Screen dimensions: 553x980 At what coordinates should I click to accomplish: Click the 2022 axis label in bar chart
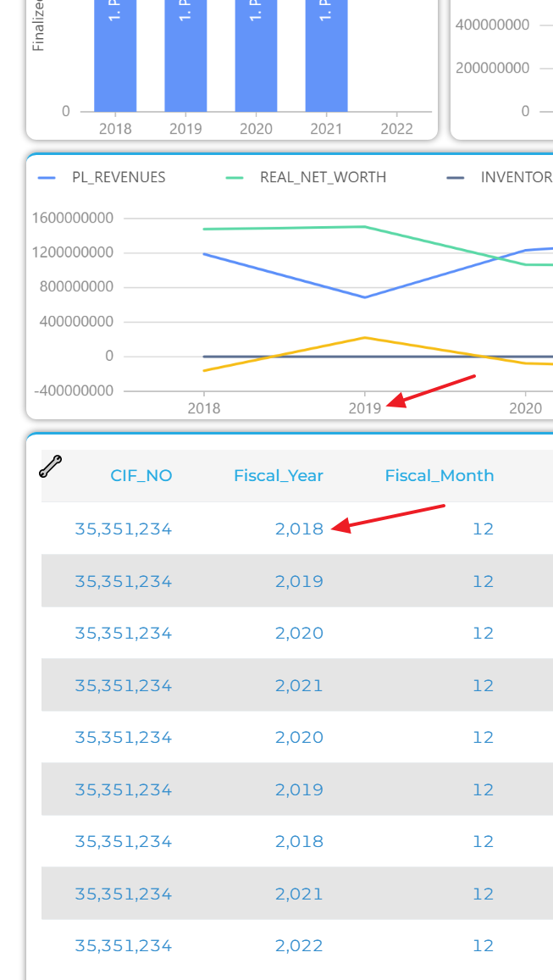pos(397,129)
